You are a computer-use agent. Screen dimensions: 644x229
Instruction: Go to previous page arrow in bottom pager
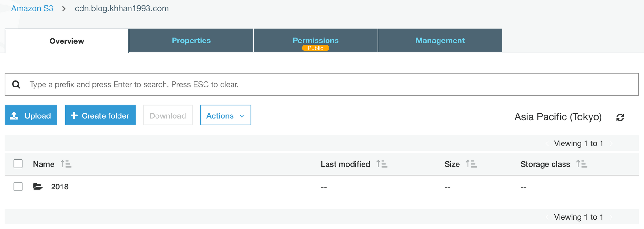click(x=547, y=217)
